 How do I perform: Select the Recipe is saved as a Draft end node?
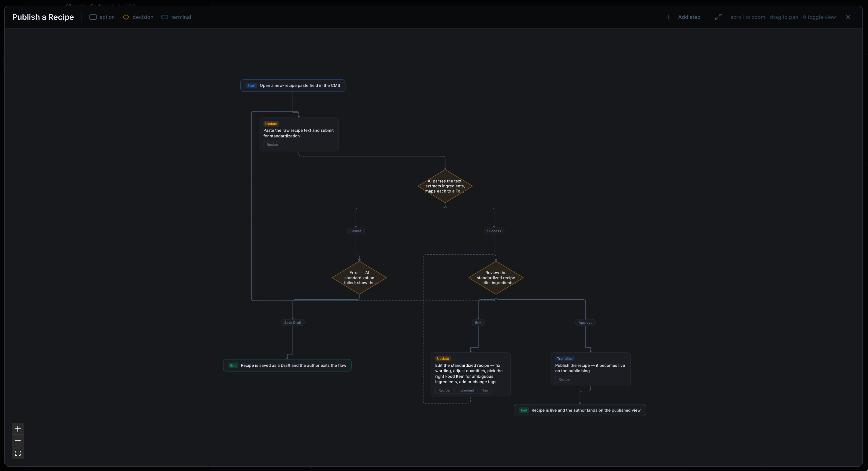pos(287,365)
